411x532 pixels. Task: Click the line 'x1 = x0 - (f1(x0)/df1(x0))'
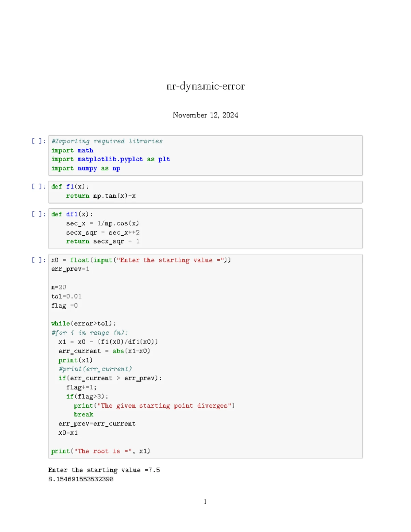pos(108,342)
